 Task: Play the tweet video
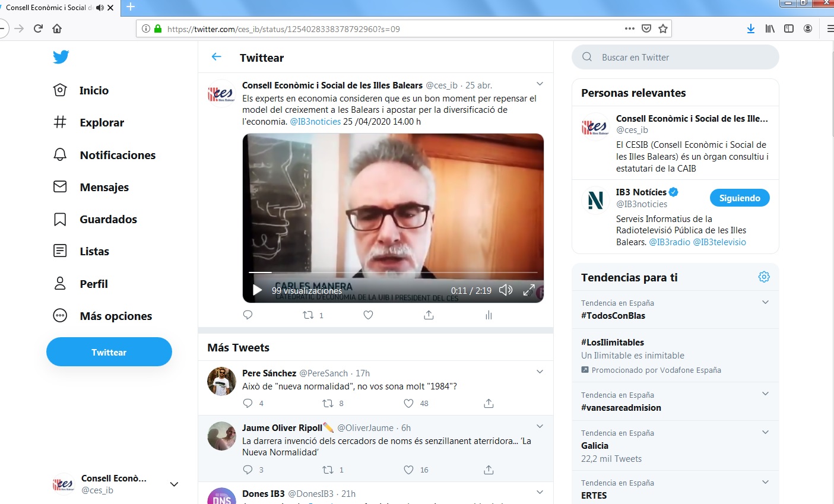click(257, 290)
